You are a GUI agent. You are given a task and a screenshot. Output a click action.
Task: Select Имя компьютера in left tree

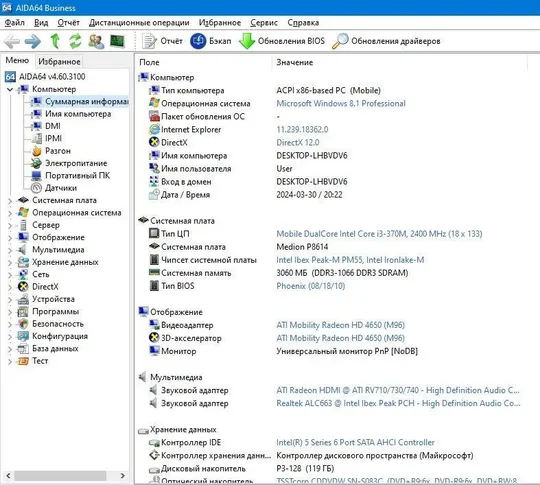[x=78, y=114]
